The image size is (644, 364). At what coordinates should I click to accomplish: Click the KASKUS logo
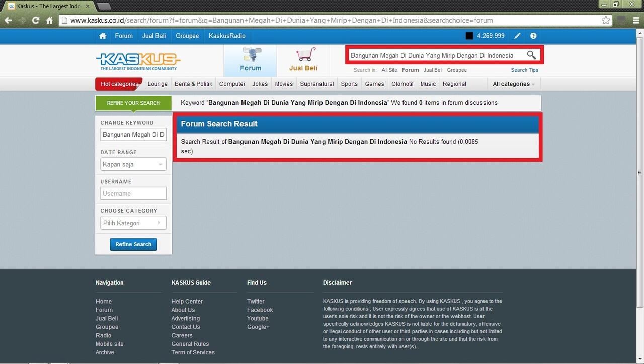tap(138, 61)
